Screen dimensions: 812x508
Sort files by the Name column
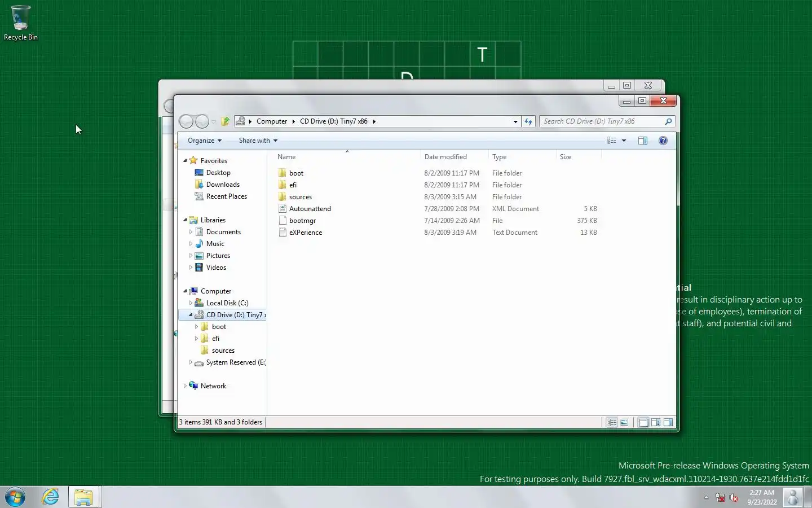[347, 157]
